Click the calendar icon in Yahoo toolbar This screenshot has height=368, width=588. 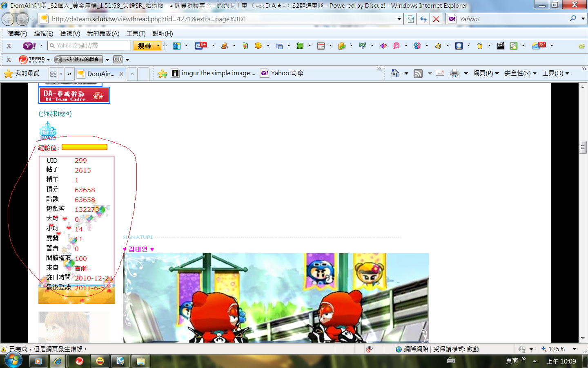[x=321, y=46]
